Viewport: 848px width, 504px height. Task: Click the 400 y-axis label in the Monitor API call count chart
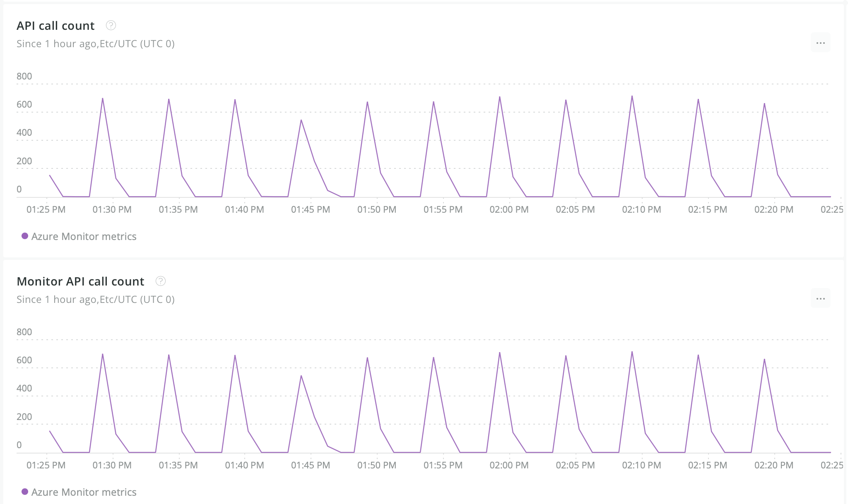click(24, 388)
